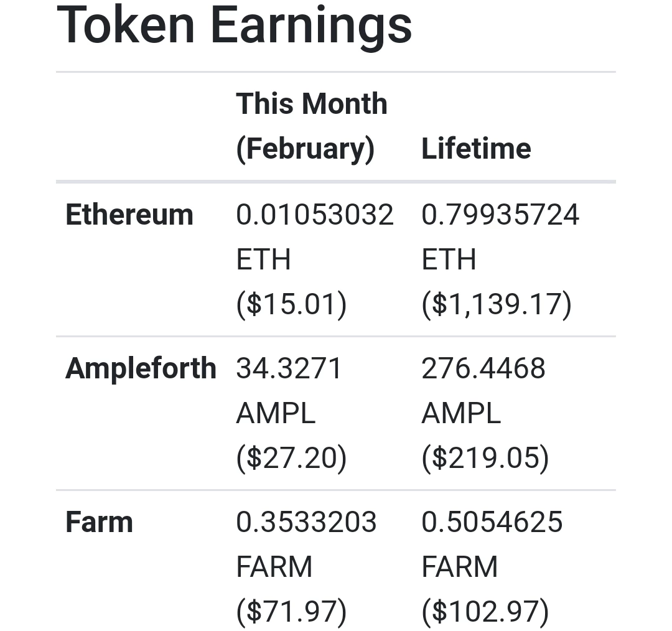Click the 276.4468 lifetime Ampleforth value
Image resolution: width=672 pixels, height=631 pixels.
(483, 368)
